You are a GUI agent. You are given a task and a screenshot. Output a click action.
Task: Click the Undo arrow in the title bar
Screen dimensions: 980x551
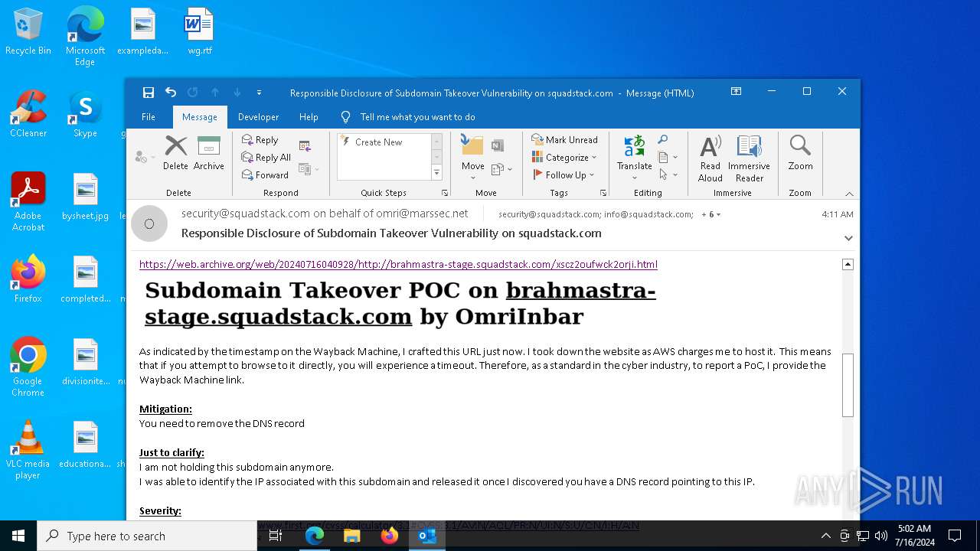[171, 93]
